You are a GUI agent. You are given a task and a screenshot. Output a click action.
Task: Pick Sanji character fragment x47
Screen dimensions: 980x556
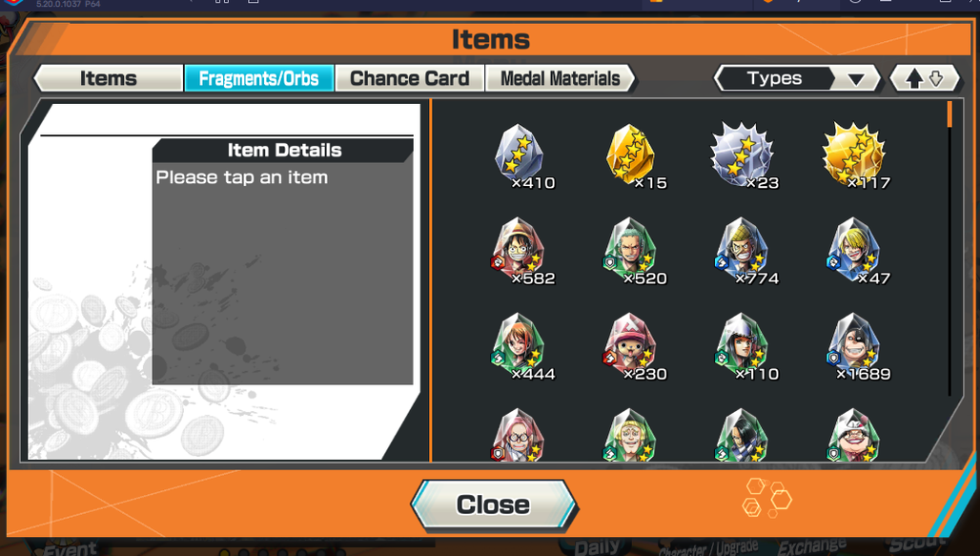pyautogui.click(x=856, y=252)
